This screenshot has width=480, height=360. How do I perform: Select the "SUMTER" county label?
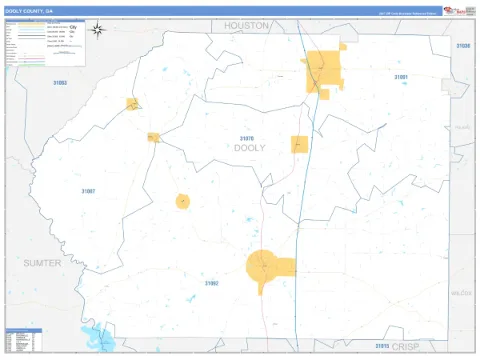point(42,263)
